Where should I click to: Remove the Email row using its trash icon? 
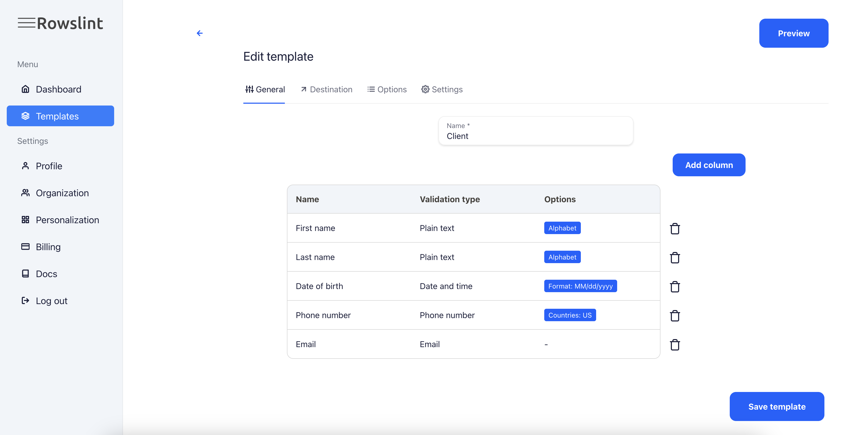pos(675,345)
